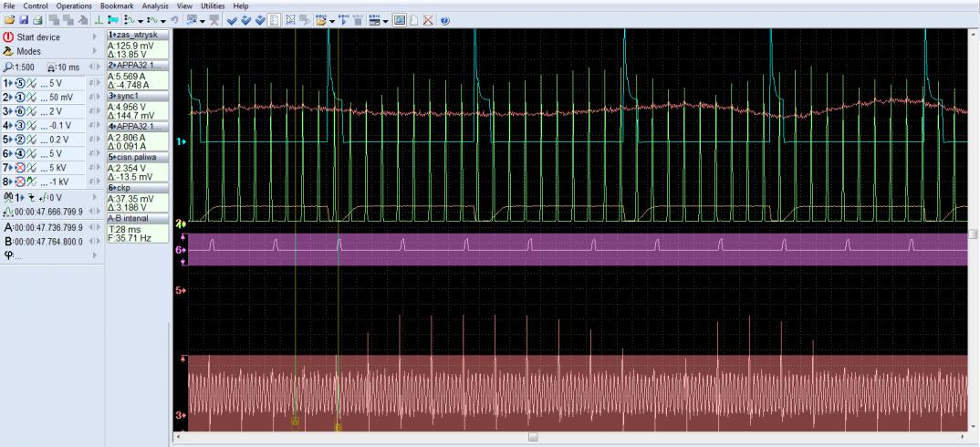Toggle channel 1 input circle icon
The width and height of the screenshot is (980, 447).
pyautogui.click(x=20, y=83)
